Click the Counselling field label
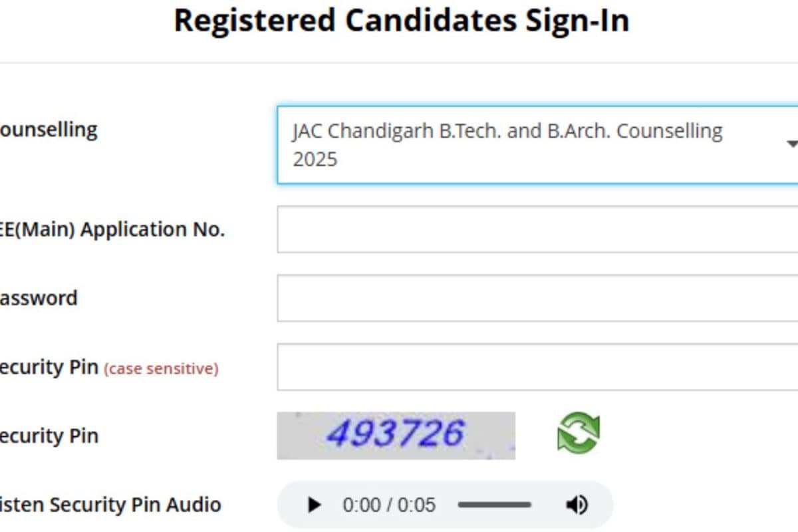The height and width of the screenshot is (532, 798). (x=49, y=129)
